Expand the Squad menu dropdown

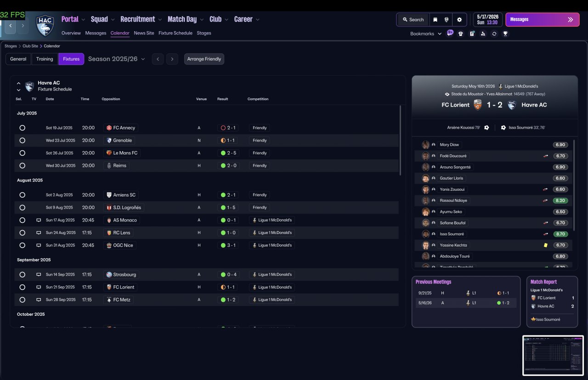point(113,19)
